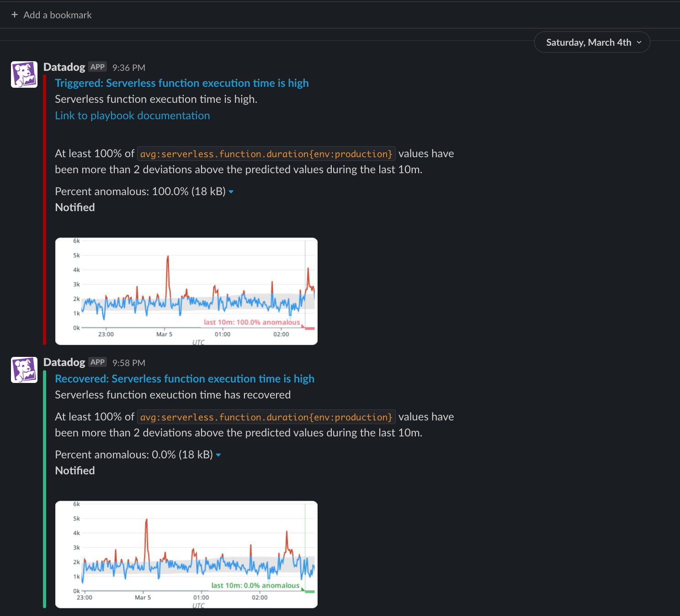Click Datadog avatar on the 9:58 PM message
The width and height of the screenshot is (680, 616).
pos(24,370)
